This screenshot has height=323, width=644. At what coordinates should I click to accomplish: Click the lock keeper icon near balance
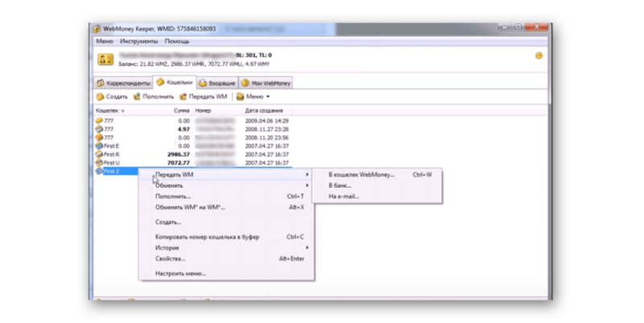pyautogui.click(x=105, y=60)
